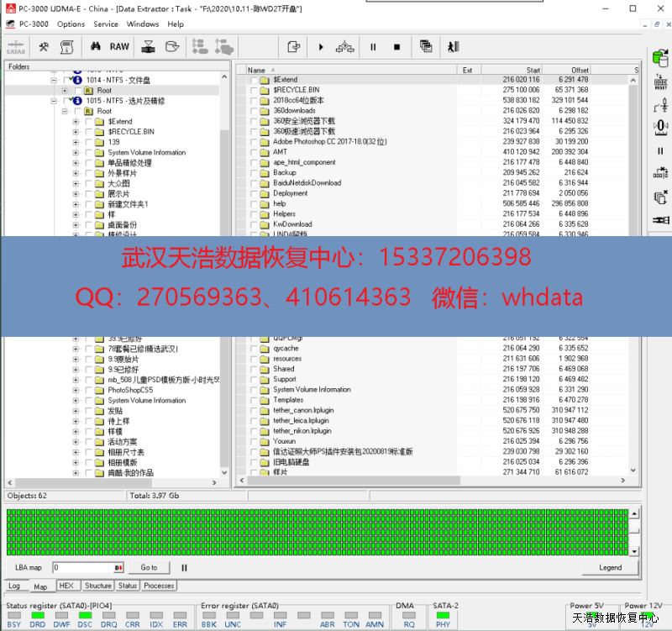This screenshot has width=672, height=631.
Task: Select the Backup folder checkbox in file list
Action: [x=254, y=173]
